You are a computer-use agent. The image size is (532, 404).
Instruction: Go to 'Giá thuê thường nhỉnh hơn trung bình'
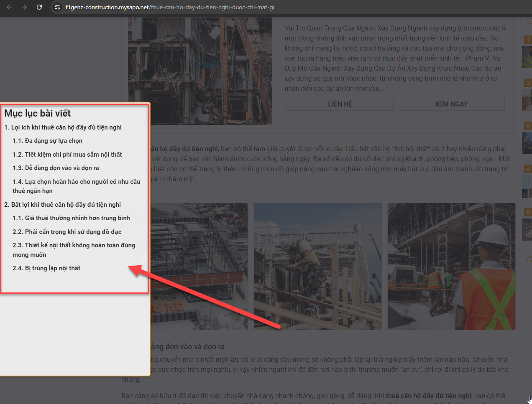coord(71,218)
